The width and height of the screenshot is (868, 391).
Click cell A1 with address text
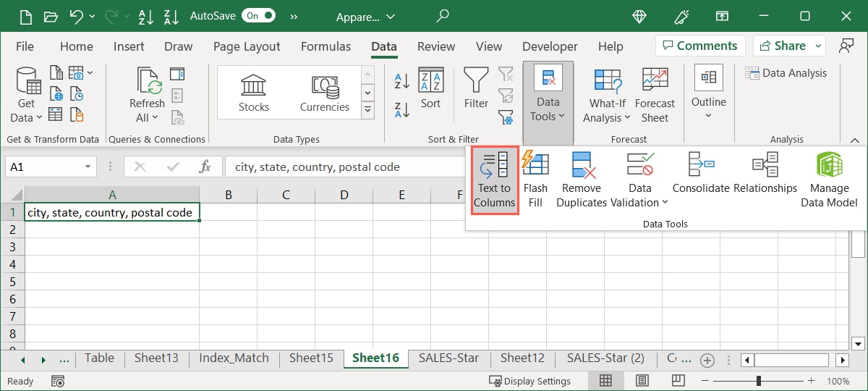coord(112,212)
